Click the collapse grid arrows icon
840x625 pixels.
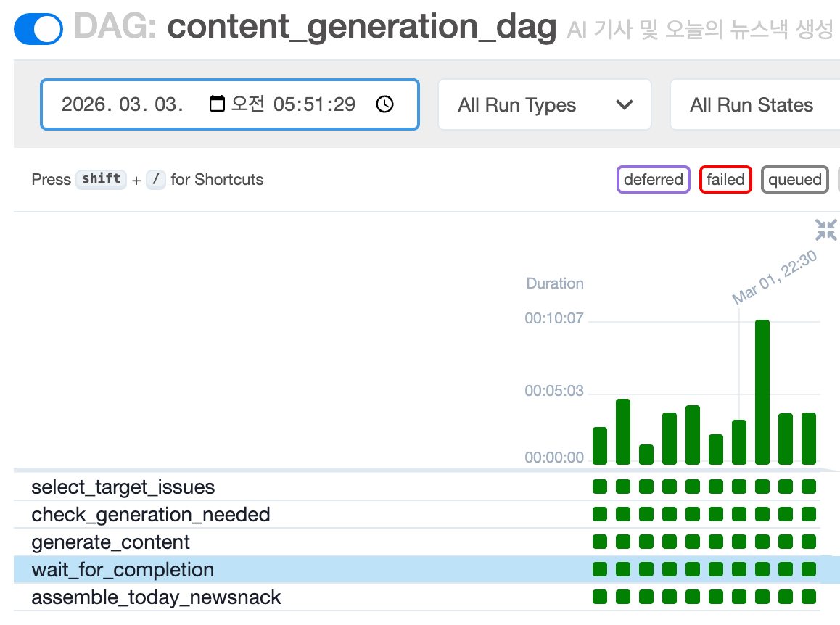pyautogui.click(x=825, y=231)
